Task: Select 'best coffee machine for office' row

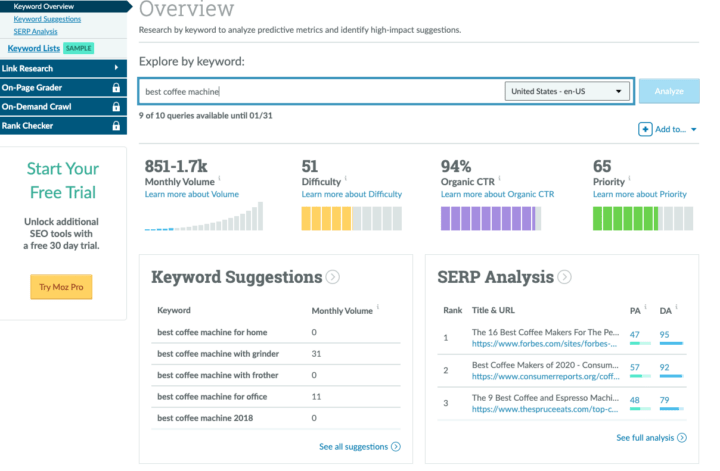Action: click(276, 397)
